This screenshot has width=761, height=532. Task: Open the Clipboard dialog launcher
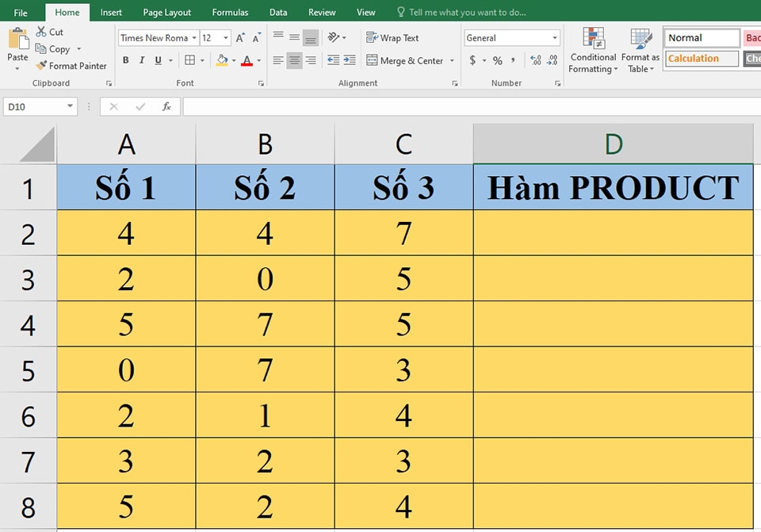pos(109,83)
